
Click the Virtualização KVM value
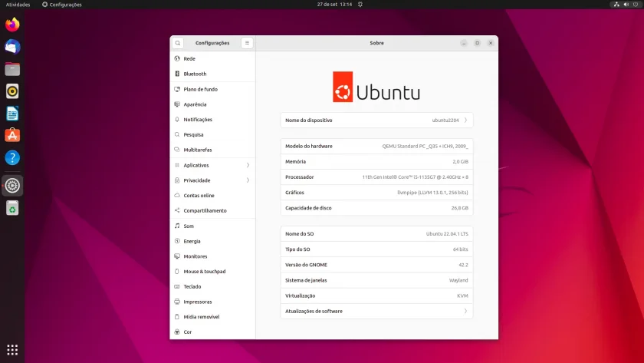point(462,295)
